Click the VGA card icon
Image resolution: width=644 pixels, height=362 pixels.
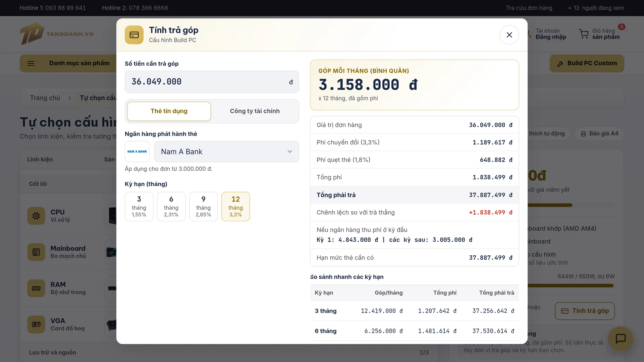point(36,324)
